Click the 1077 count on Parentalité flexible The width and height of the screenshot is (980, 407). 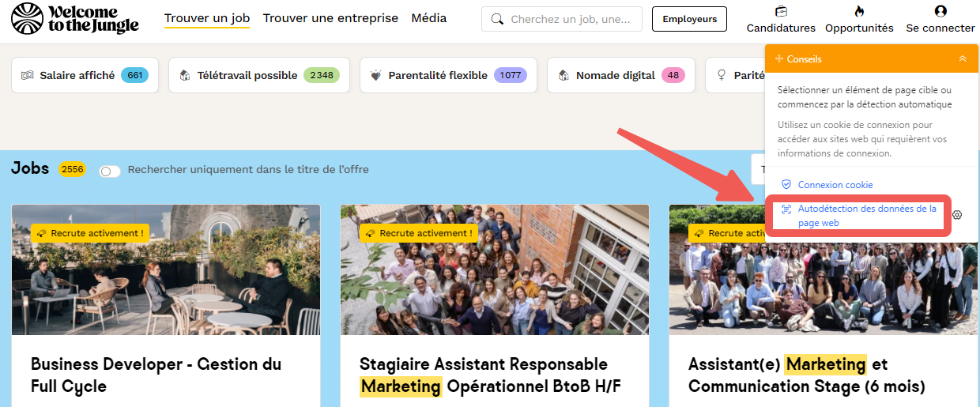pyautogui.click(x=511, y=75)
